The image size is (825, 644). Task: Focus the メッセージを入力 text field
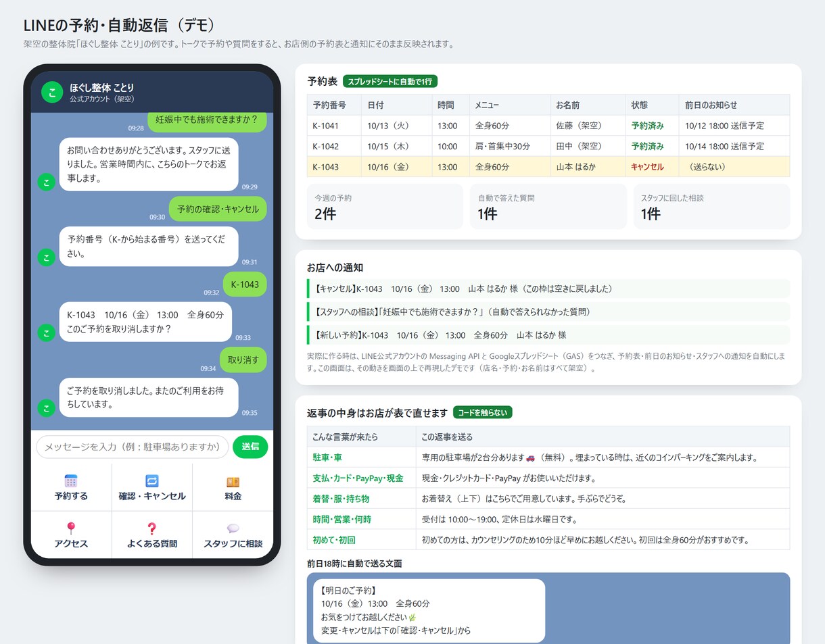133,447
